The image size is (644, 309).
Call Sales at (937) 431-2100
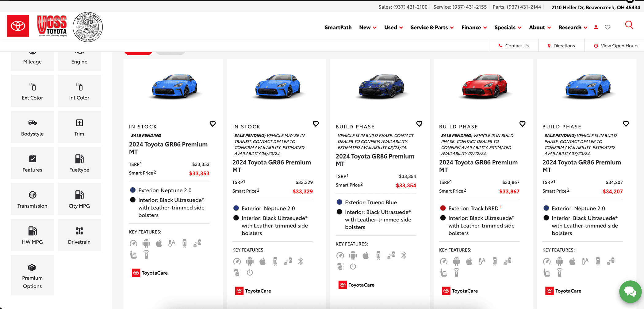[403, 7]
